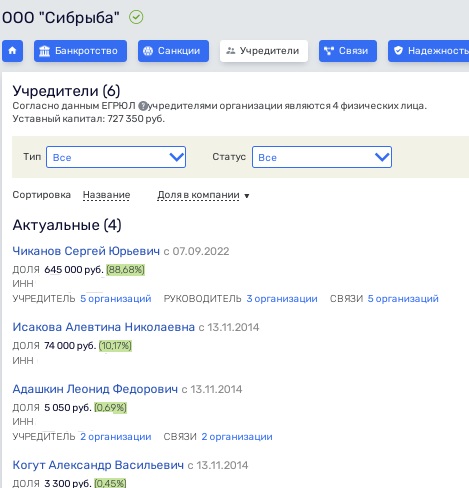Click the 645 000 руб. share value
Viewport: 469px width, 488px height.
click(74, 269)
